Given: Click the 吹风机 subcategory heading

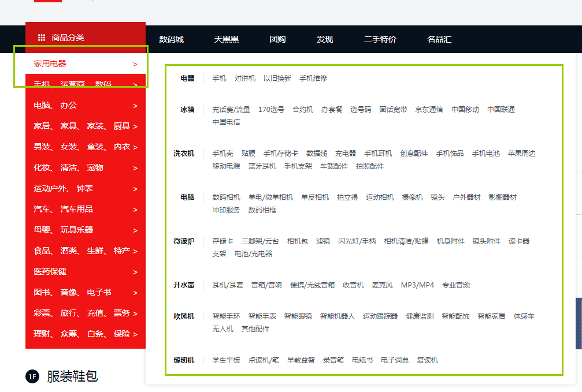Looking at the screenshot, I should (184, 316).
